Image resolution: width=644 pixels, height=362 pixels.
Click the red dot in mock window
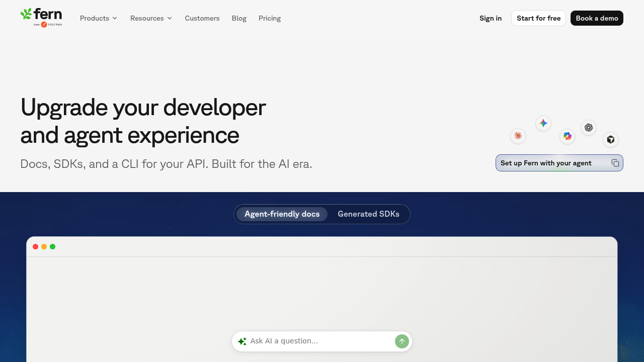36,246
